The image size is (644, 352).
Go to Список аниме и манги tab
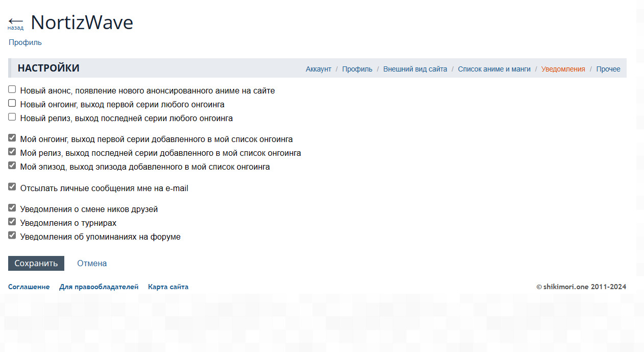494,69
